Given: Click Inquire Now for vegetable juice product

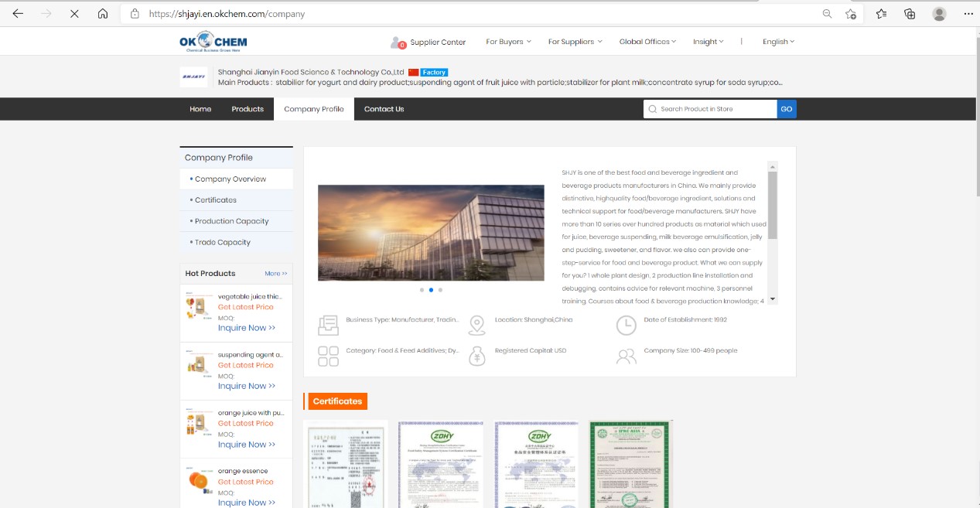Looking at the screenshot, I should pyautogui.click(x=247, y=328).
